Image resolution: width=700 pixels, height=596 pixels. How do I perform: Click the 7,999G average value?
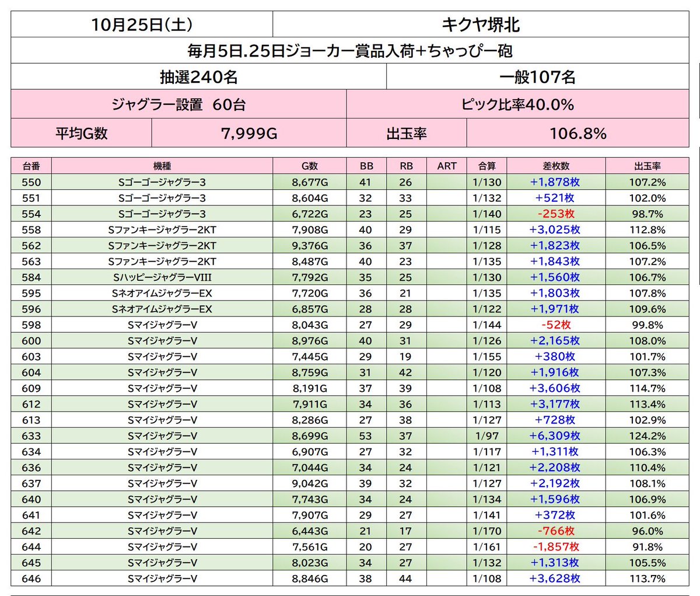coord(249,133)
